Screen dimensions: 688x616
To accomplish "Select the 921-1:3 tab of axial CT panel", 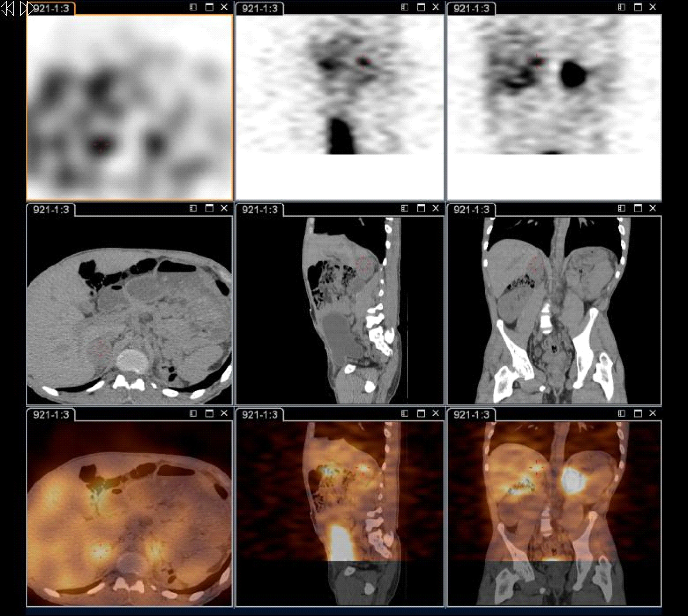I will tap(51, 210).
